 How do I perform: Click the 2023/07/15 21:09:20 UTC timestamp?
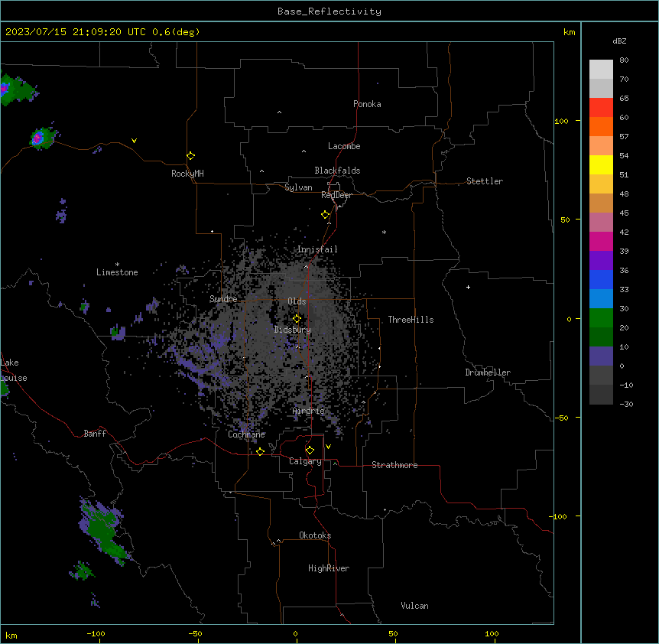(76, 32)
